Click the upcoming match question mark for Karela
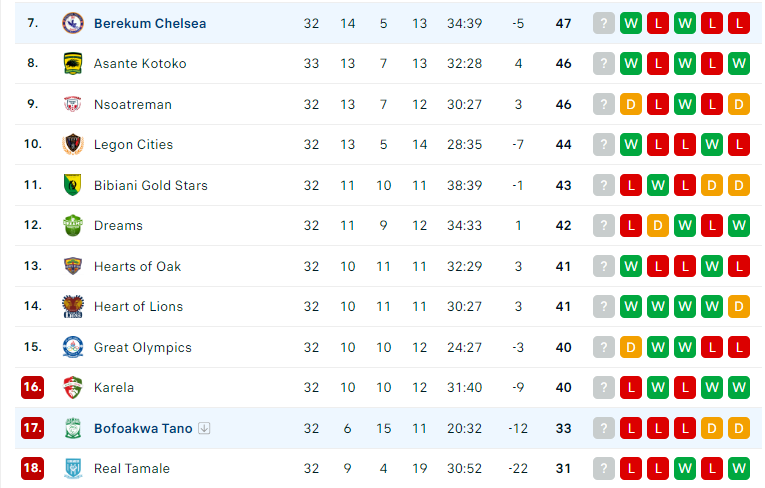The height and width of the screenshot is (488, 765). point(604,387)
